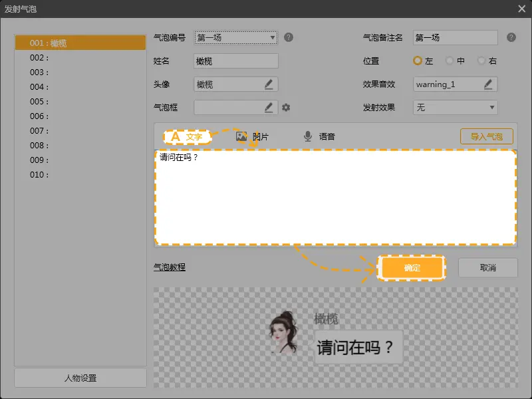Click the pencil edit icon in 气泡框 field

269,107
